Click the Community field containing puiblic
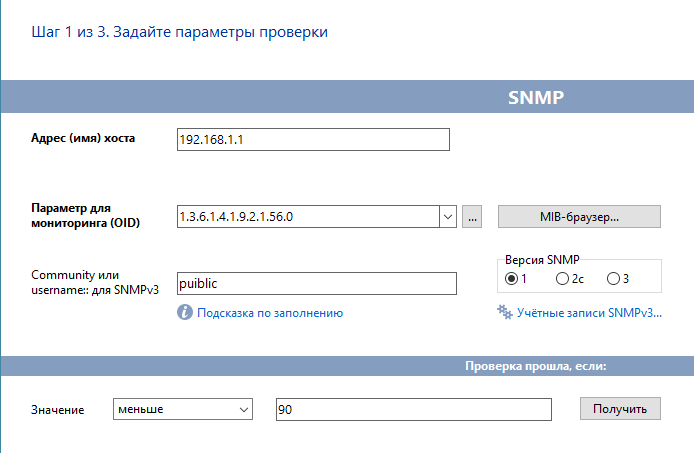The image size is (694, 453). pos(317,283)
